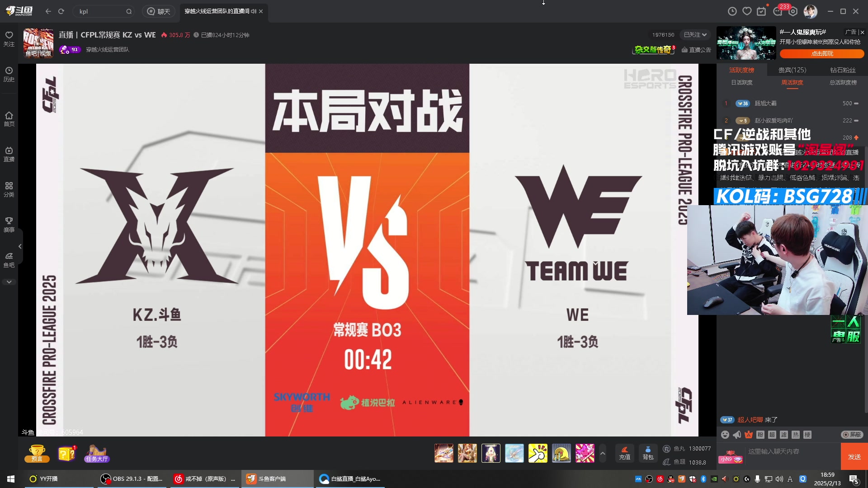Open 直播公告 stream announcement
The image size is (868, 488).
[x=696, y=50]
